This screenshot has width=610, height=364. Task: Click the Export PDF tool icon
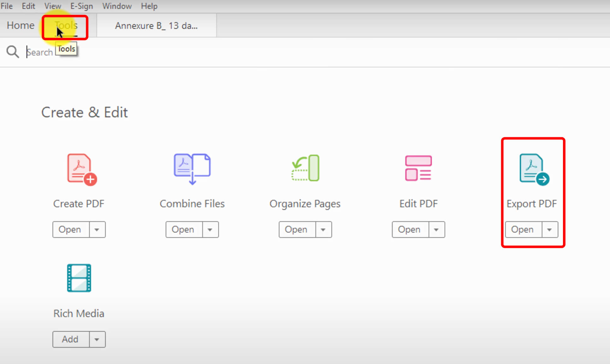(534, 169)
